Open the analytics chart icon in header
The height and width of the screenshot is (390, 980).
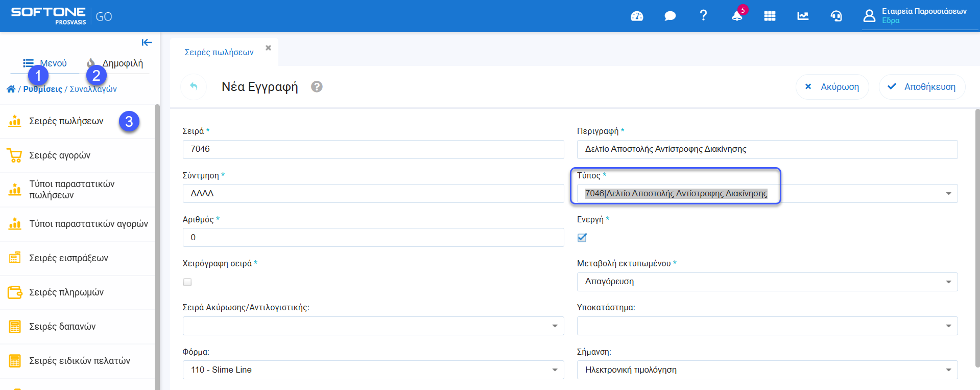(803, 16)
